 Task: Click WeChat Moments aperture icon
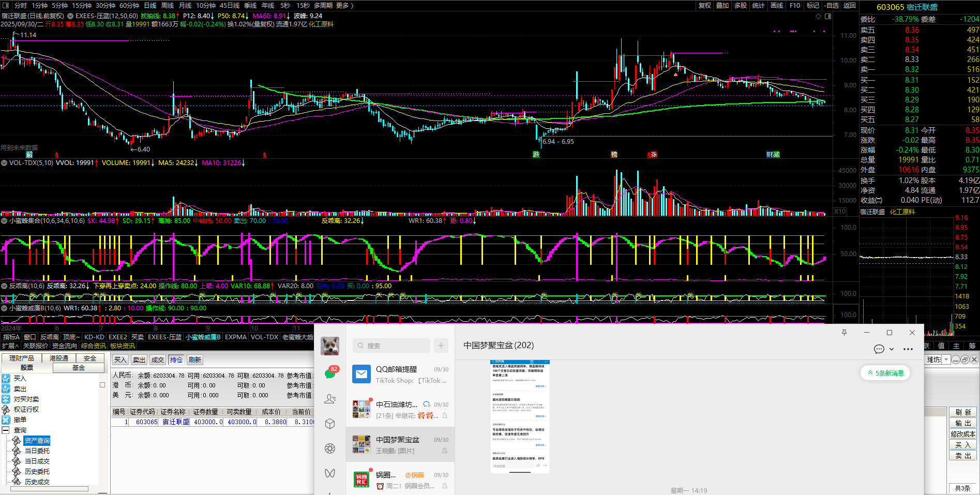coord(330,448)
